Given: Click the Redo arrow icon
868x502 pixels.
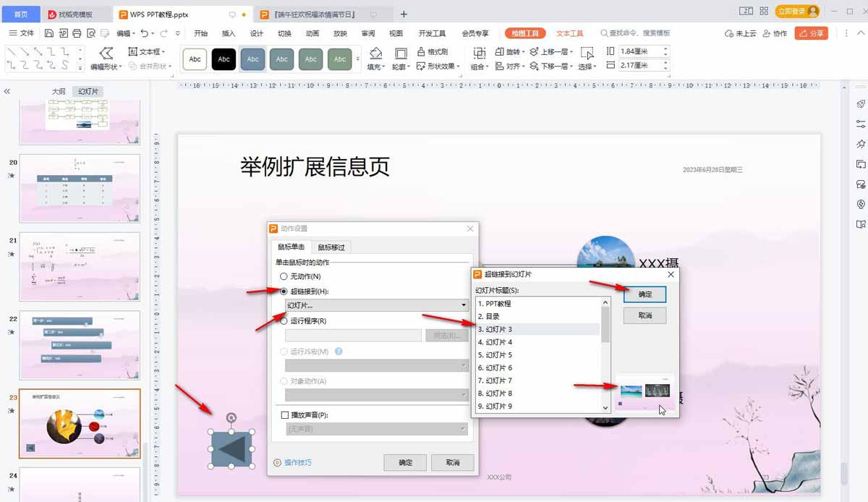Looking at the screenshot, I should 163,33.
